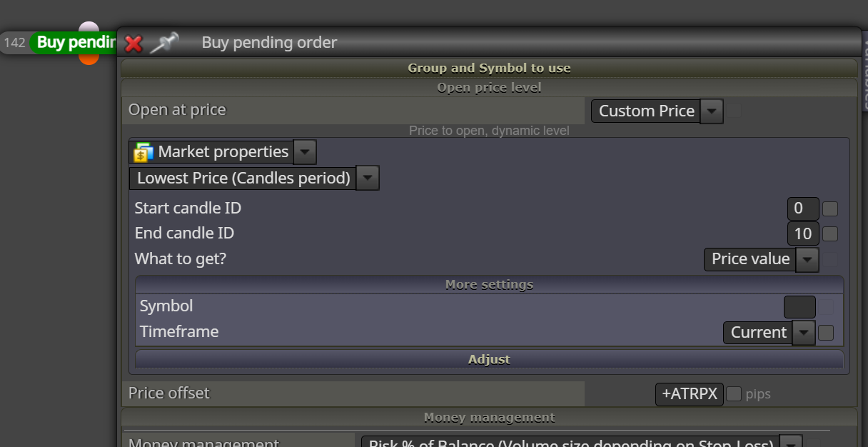Pin the panel with the pushpin icon
The image size is (868, 447).
coord(163,43)
